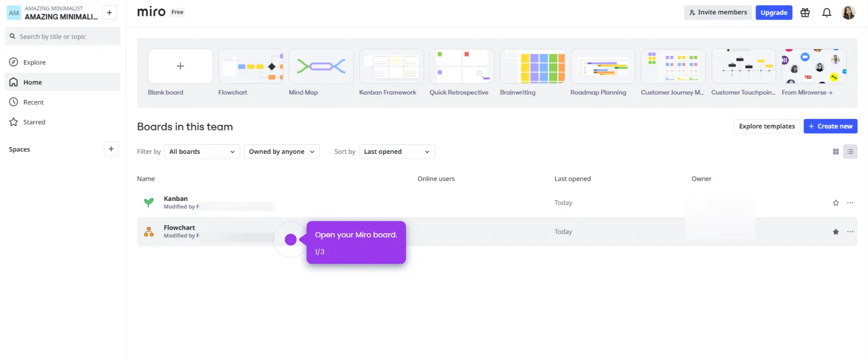Go to Home in sidebar

point(63,82)
